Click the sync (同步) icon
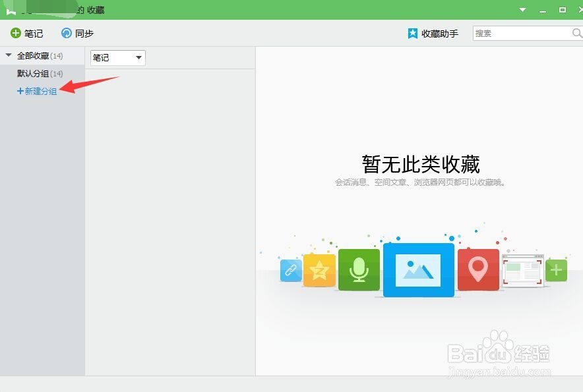 66,32
